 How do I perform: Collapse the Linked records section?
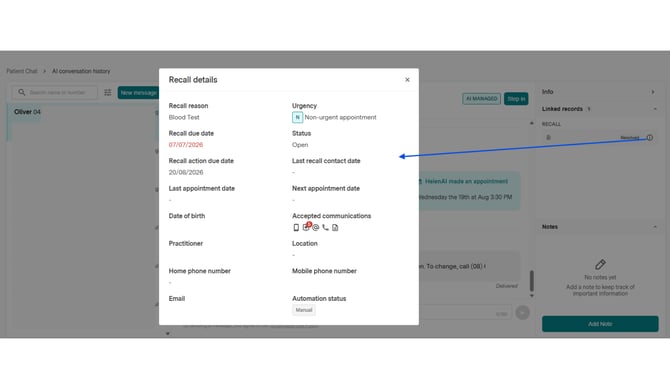655,109
